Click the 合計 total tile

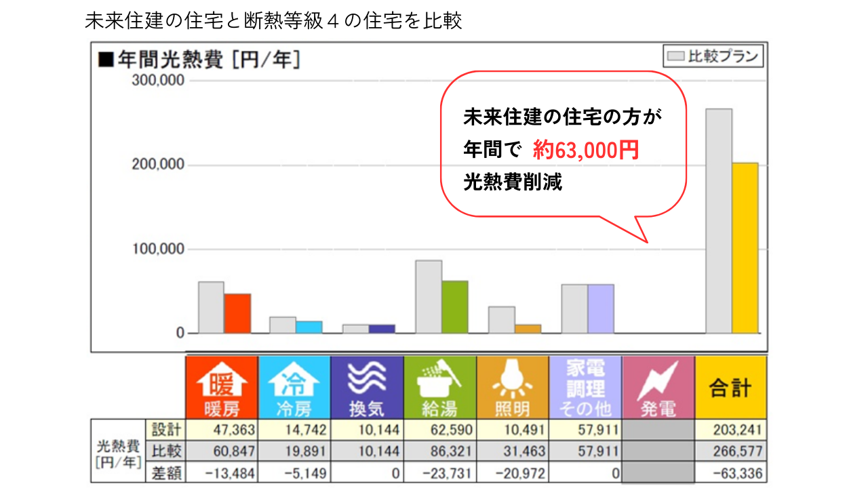[x=731, y=387]
